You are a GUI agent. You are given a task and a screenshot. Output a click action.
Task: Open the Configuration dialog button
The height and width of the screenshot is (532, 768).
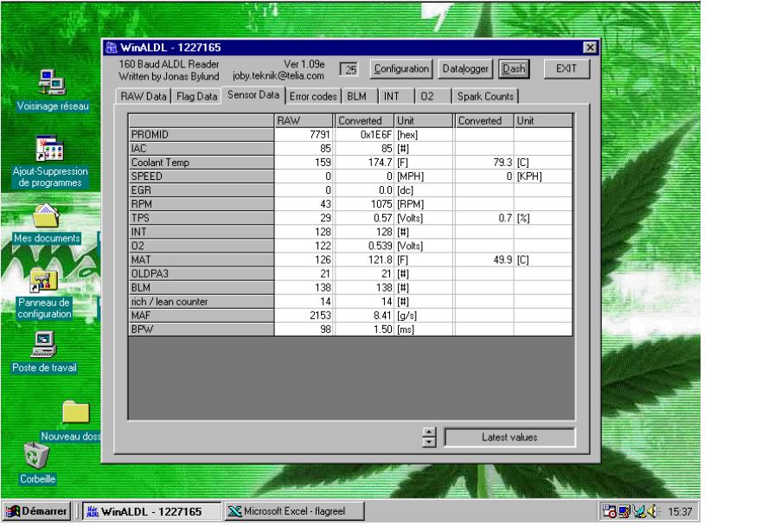pyautogui.click(x=401, y=69)
